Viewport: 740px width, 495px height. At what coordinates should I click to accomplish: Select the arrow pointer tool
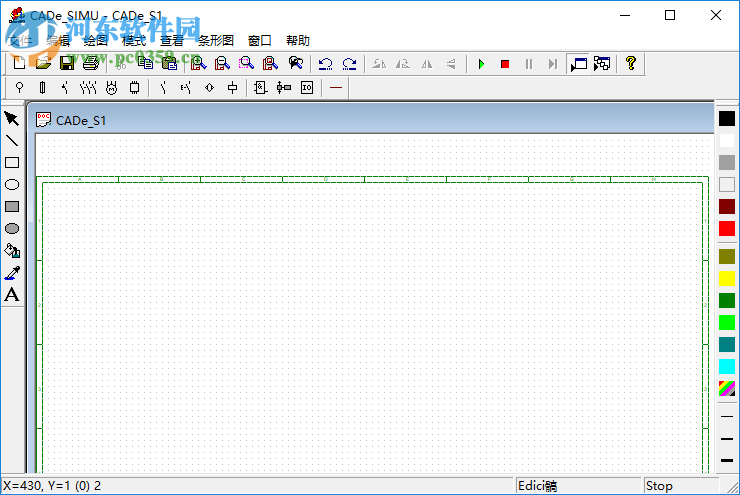click(12, 119)
